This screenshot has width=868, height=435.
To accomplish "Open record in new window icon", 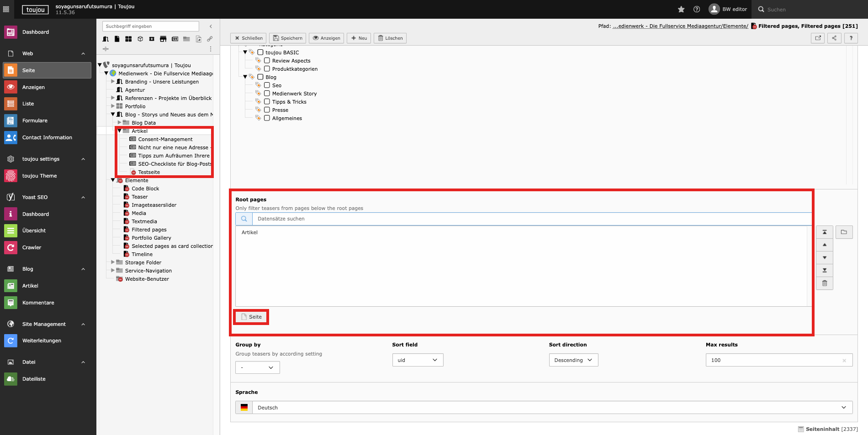I will pos(818,38).
